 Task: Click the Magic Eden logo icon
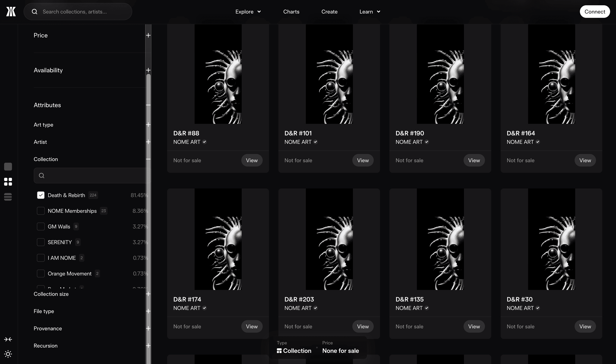(11, 12)
